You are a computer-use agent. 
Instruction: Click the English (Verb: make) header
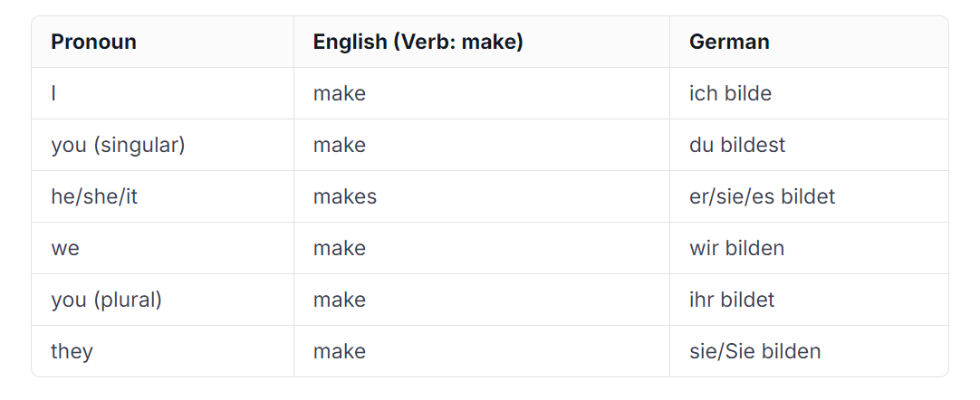point(418,42)
